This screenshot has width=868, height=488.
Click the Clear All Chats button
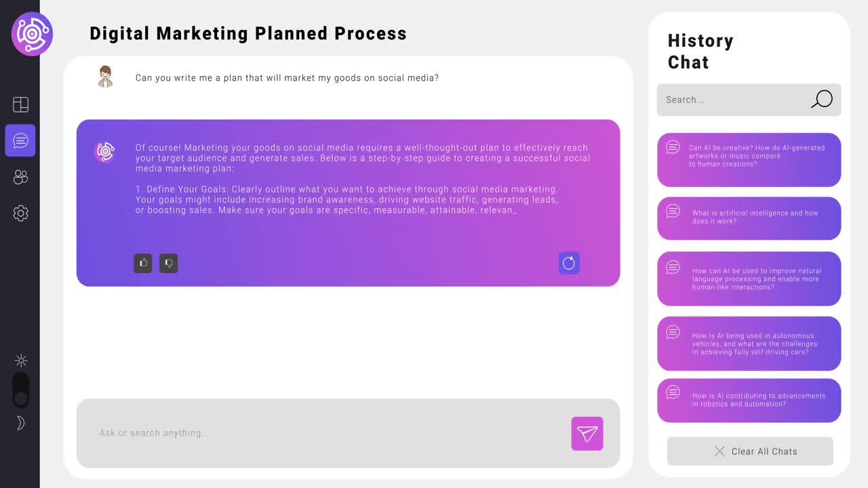(x=750, y=451)
